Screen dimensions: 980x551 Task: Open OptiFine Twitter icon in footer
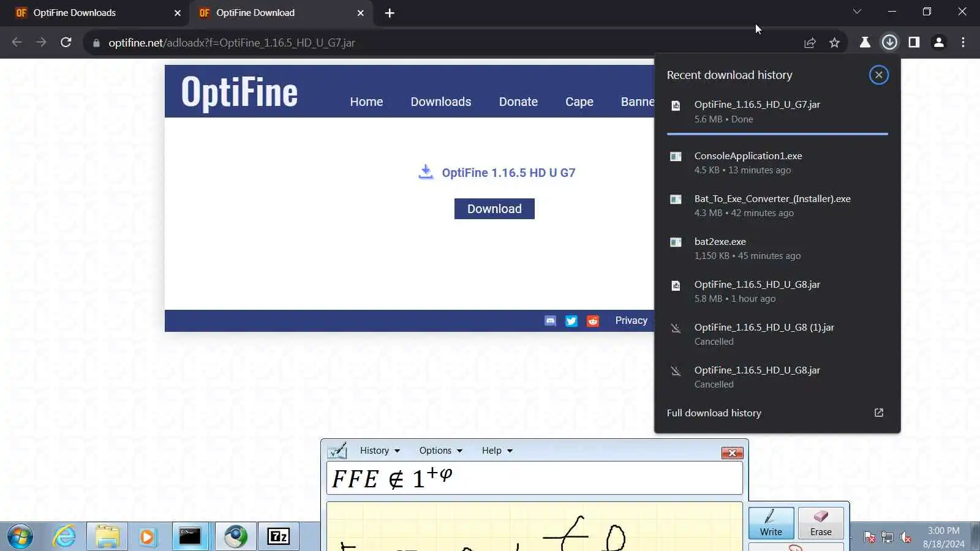pos(571,321)
